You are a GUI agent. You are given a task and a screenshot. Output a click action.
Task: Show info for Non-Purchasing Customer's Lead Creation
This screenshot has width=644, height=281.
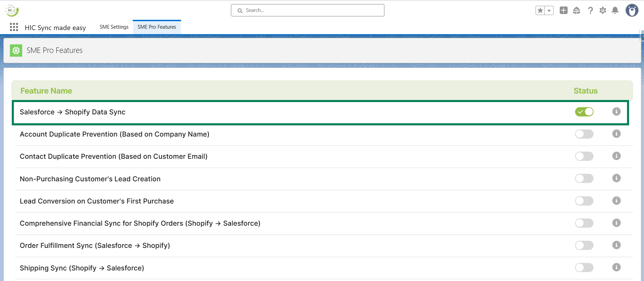616,178
